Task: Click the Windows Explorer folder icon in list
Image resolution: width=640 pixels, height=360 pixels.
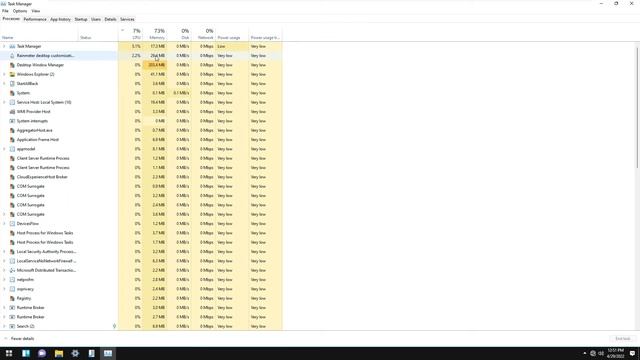Action: (x=12, y=74)
